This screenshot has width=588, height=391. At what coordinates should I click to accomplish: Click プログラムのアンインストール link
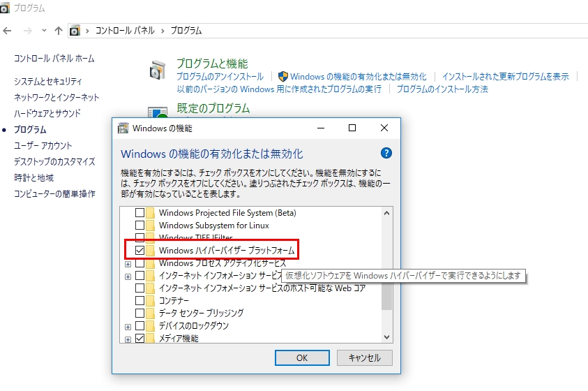click(220, 77)
